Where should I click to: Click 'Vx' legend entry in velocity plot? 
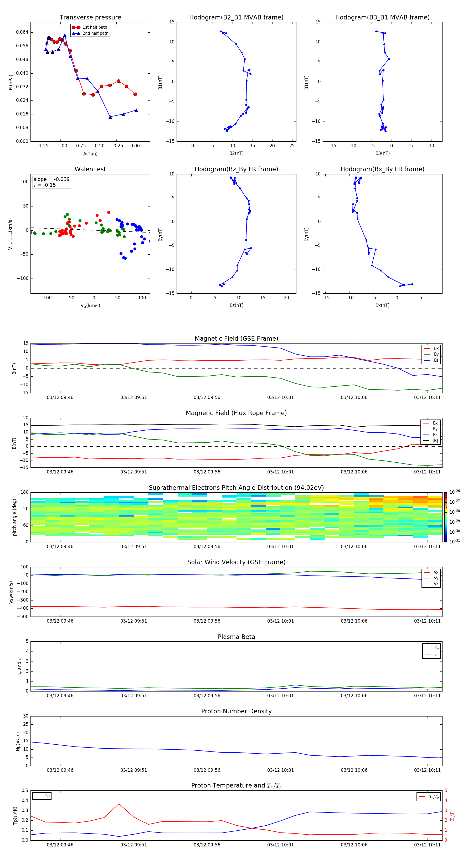[431, 572]
